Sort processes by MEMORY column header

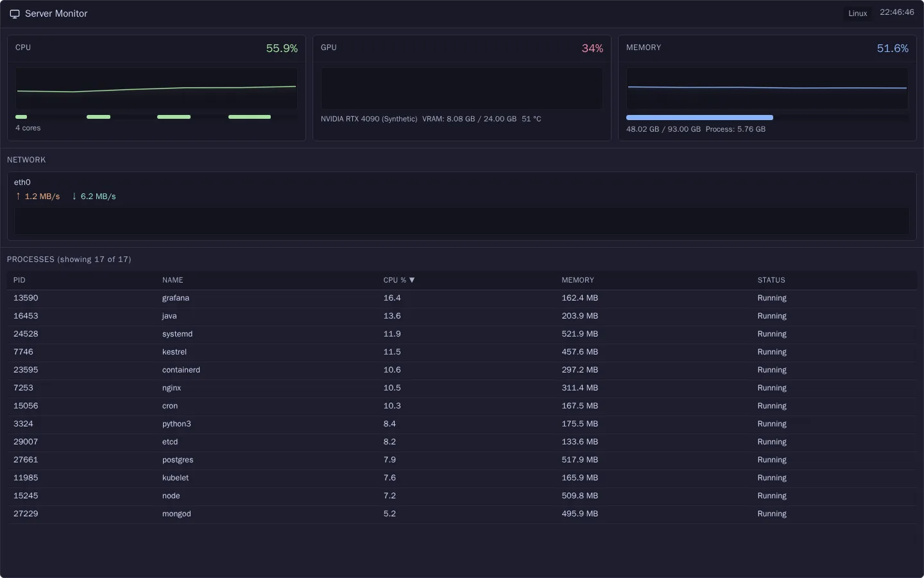point(577,280)
